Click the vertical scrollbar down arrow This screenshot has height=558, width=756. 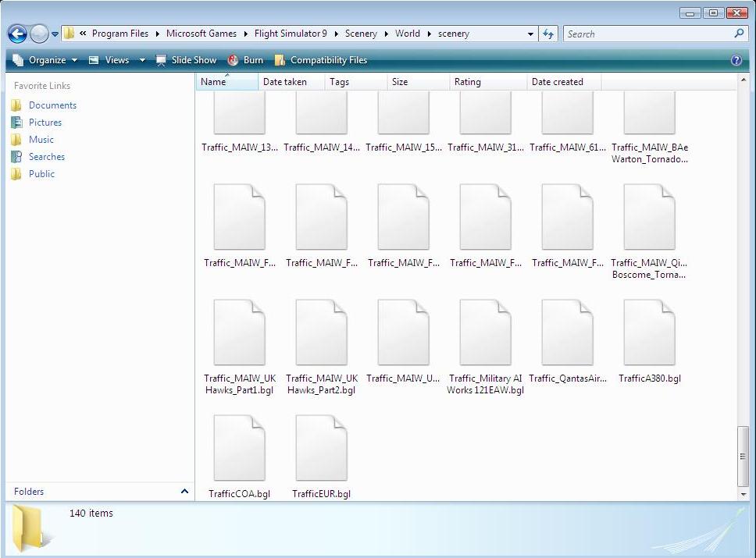point(743,494)
